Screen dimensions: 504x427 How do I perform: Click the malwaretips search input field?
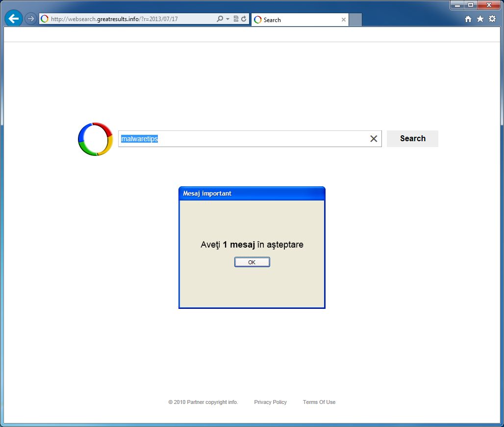point(244,139)
